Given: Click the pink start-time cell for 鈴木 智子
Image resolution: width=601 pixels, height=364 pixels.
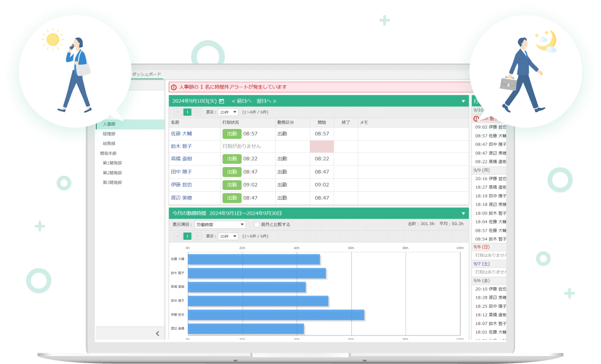Looking at the screenshot, I should coord(322,146).
